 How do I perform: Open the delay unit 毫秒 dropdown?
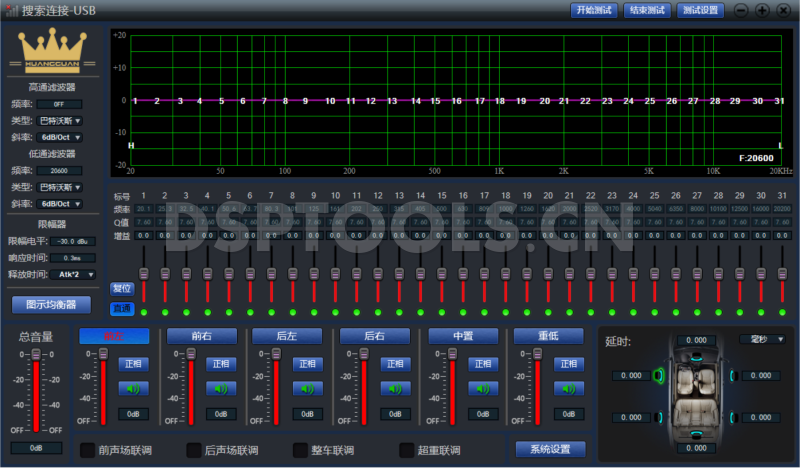tap(762, 339)
